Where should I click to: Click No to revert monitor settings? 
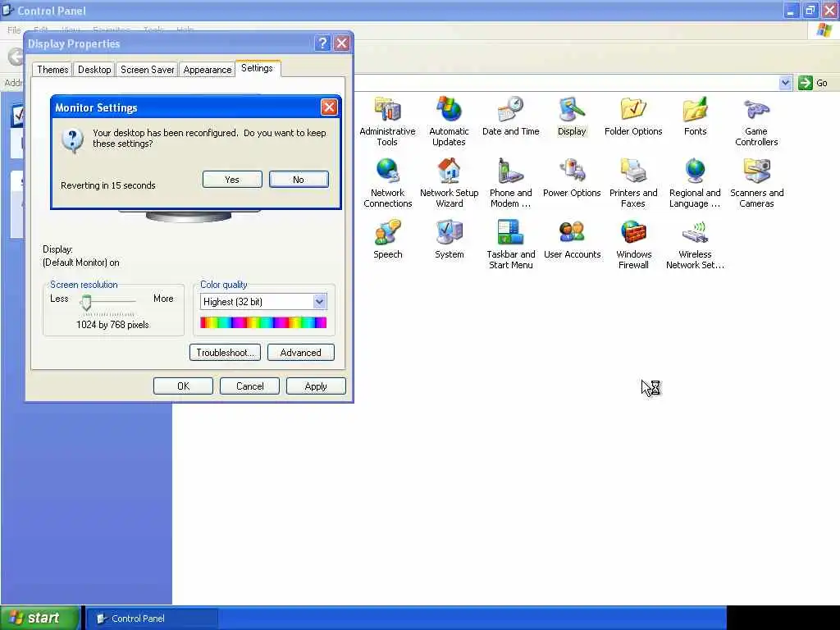[x=299, y=180]
